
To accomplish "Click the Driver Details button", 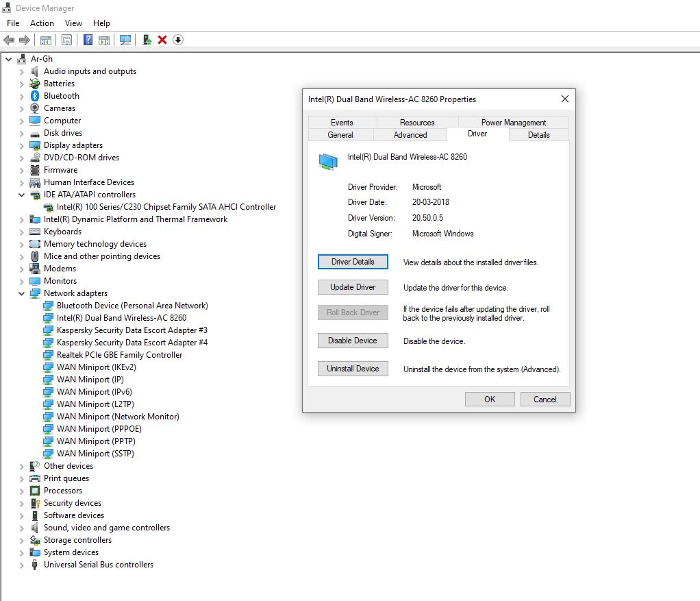I will pos(353,262).
